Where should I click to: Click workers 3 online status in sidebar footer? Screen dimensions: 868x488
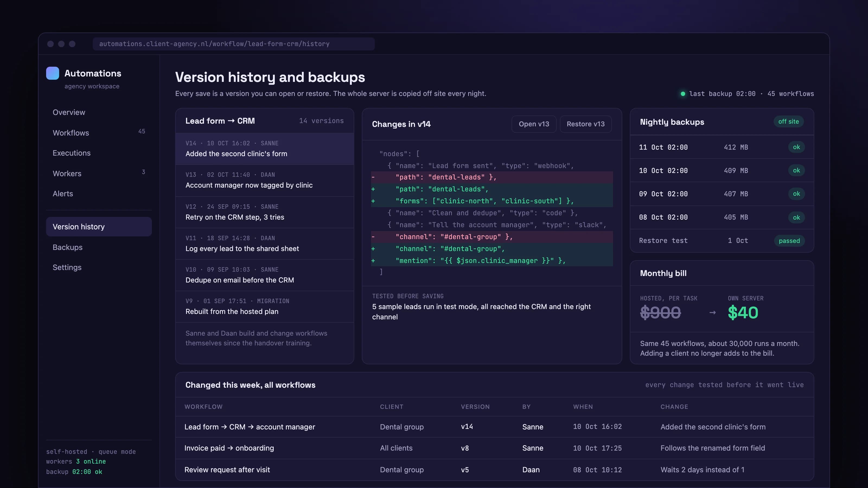point(76,461)
